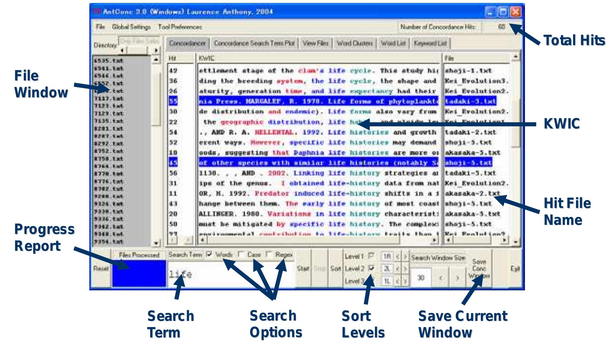Viewport: 613px width, 364px height.
Task: Enable the Case sensitive checkbox
Action: [240, 255]
